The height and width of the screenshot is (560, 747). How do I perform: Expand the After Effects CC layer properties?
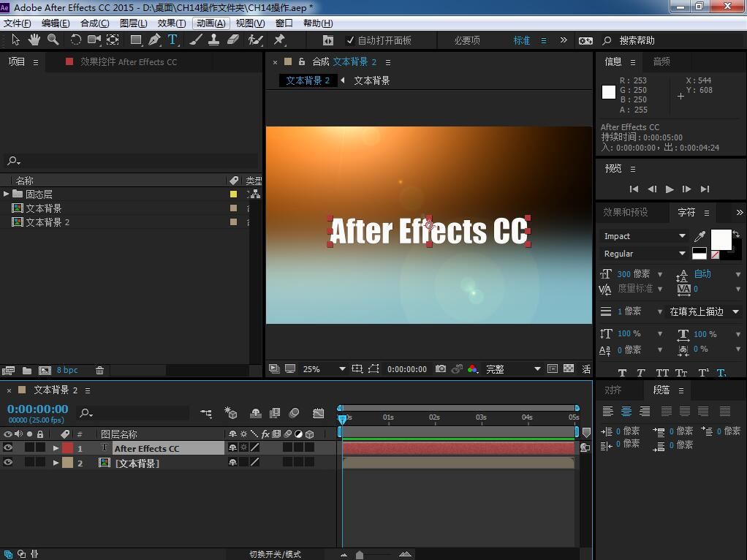point(56,448)
